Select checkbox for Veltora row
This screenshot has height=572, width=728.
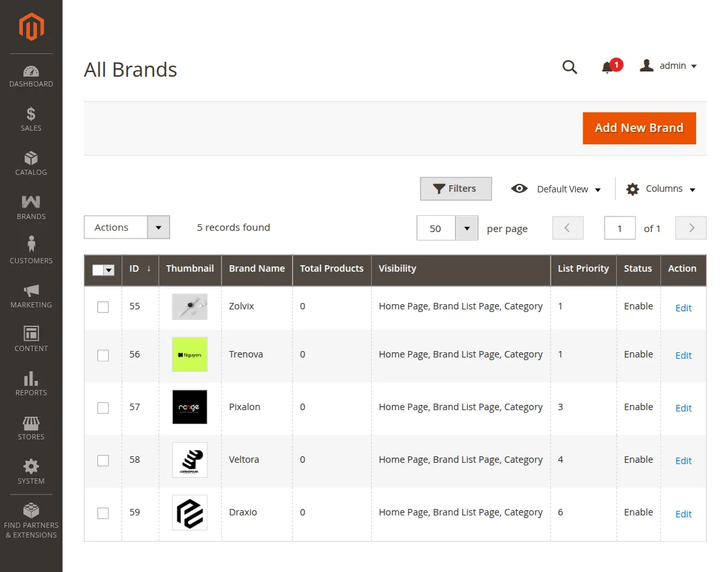103,461
